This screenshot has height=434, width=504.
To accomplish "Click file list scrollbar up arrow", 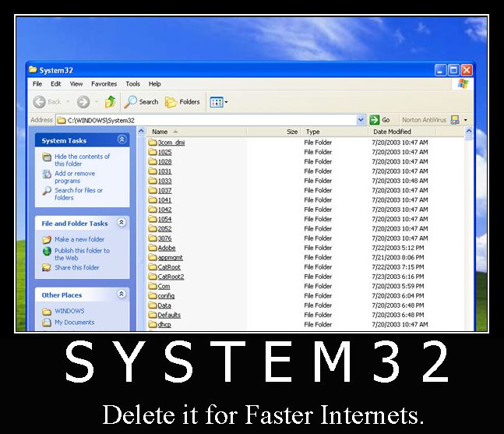I will click(x=469, y=131).
